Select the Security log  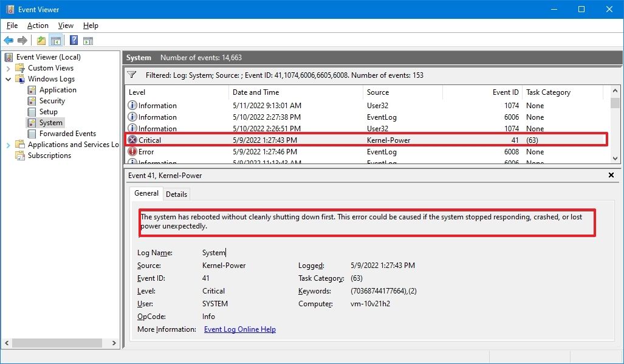(52, 100)
